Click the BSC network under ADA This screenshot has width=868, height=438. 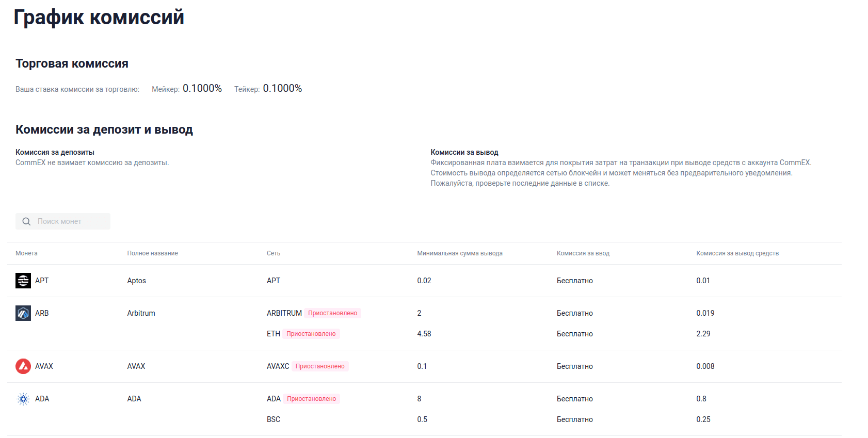[x=274, y=419]
